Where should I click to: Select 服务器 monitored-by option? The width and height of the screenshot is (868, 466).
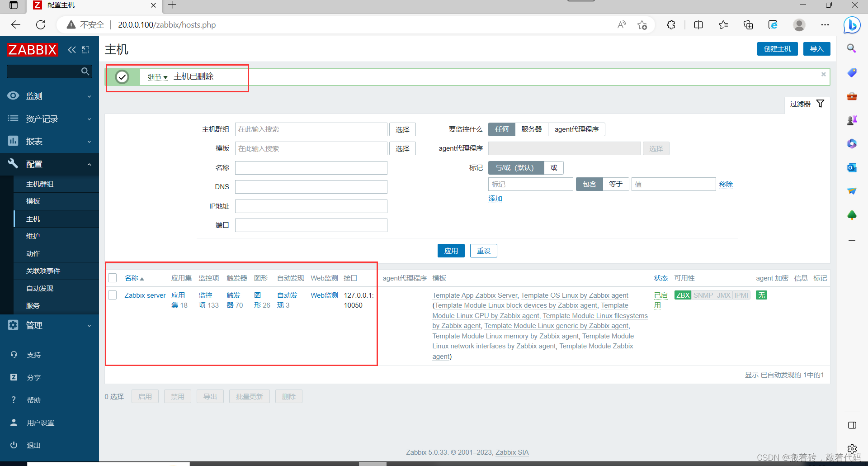531,129
